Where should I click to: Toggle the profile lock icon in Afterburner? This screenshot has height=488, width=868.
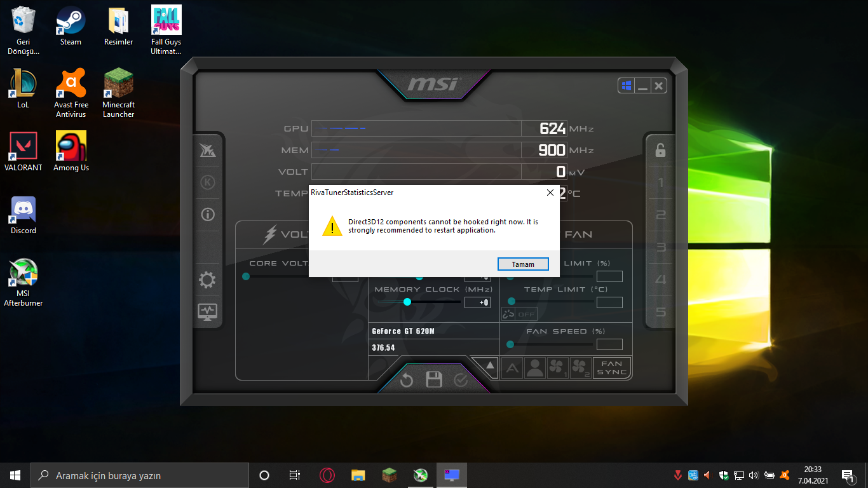(661, 151)
